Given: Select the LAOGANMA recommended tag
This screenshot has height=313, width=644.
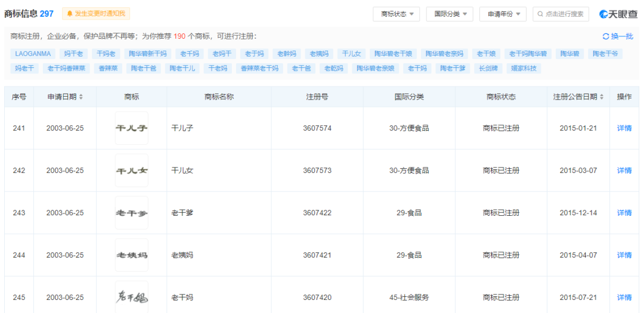Looking at the screenshot, I should pyautogui.click(x=33, y=54).
